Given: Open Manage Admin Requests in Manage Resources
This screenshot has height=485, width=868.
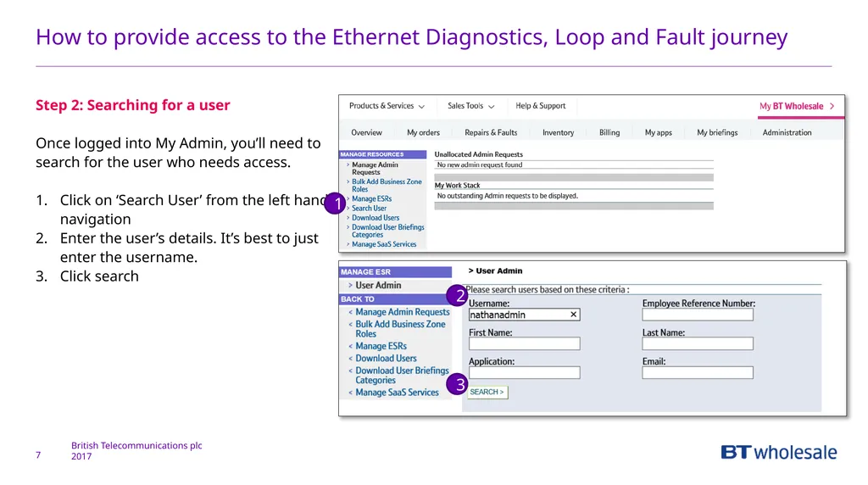Looking at the screenshot, I should coord(375,169).
